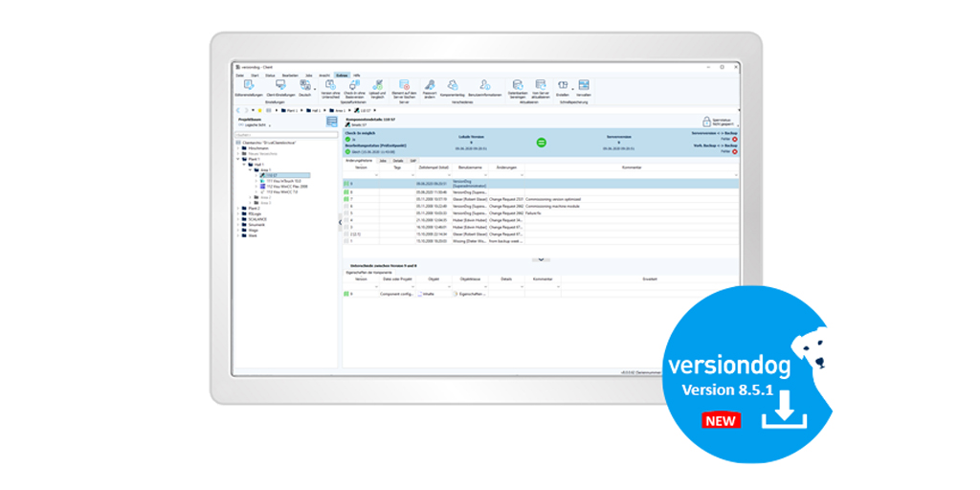Open the Version column filter dropdown
The width and height of the screenshot is (980, 490).
[x=377, y=175]
